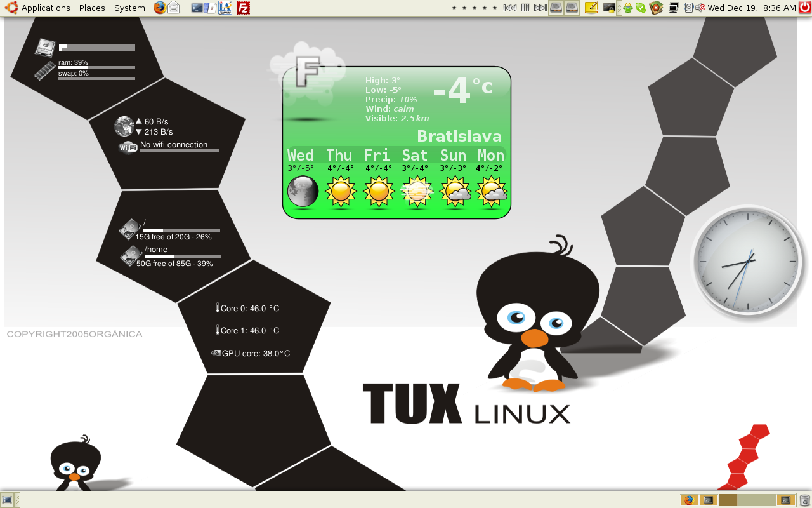Open the Places menu
Image resolution: width=812 pixels, height=508 pixels.
[x=92, y=8]
